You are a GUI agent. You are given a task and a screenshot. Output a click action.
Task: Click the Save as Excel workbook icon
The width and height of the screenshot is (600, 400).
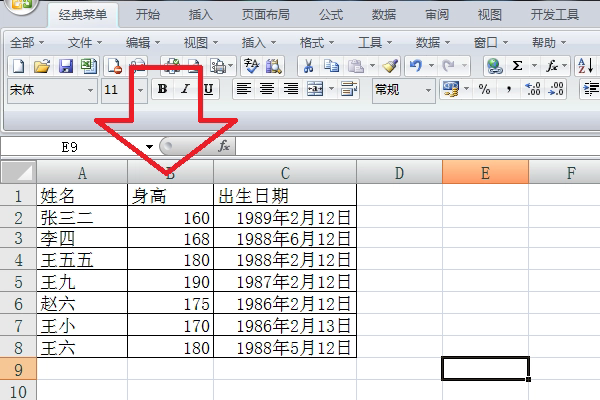(89, 66)
